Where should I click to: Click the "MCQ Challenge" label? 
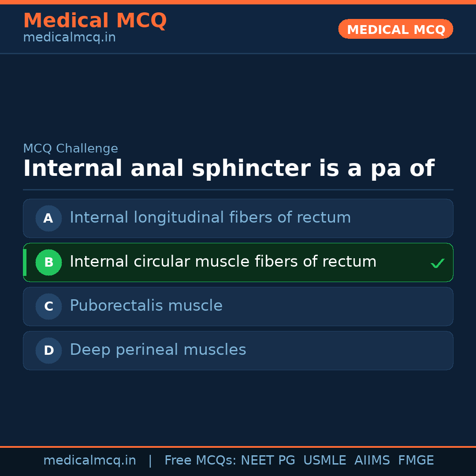pos(71,149)
